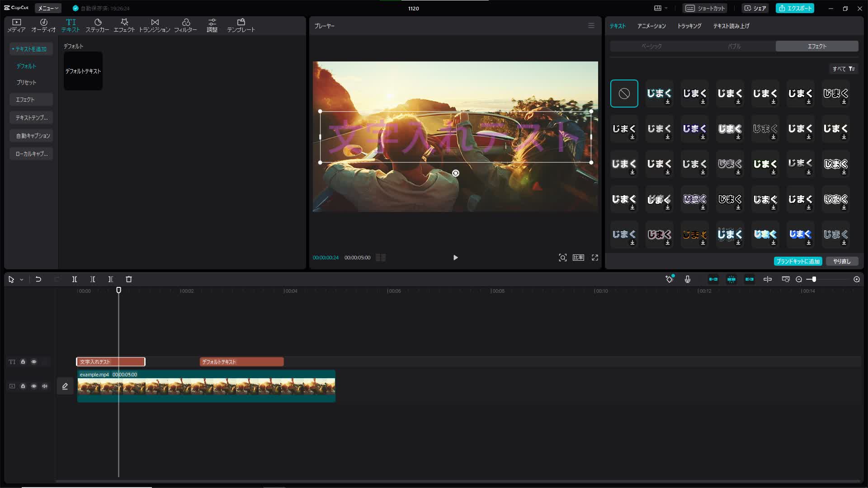Viewport: 868px width, 488px height.
Task: Open the テキストテンプ... sidebar item
Action: coord(31,117)
